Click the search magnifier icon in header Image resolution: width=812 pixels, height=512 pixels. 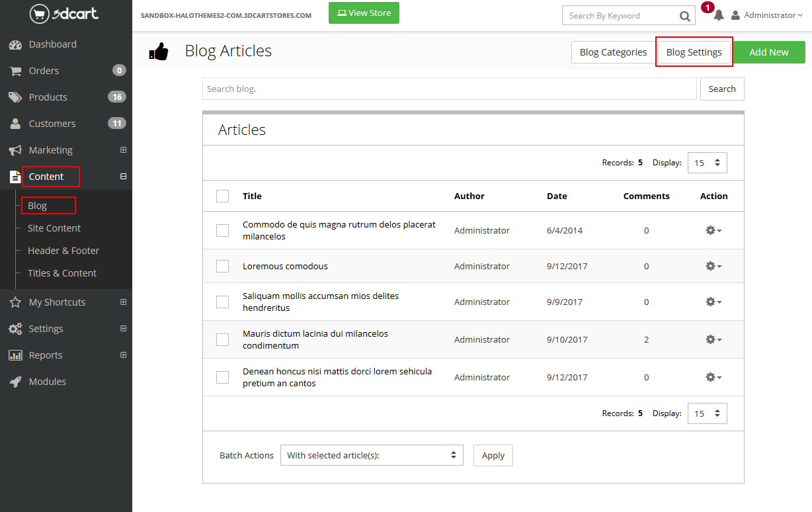click(x=684, y=16)
